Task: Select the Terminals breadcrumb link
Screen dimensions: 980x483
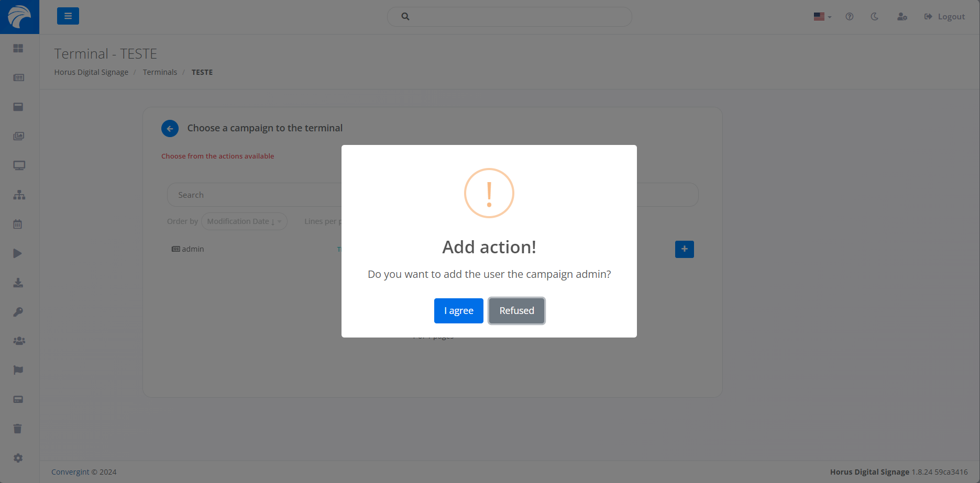Action: tap(160, 72)
